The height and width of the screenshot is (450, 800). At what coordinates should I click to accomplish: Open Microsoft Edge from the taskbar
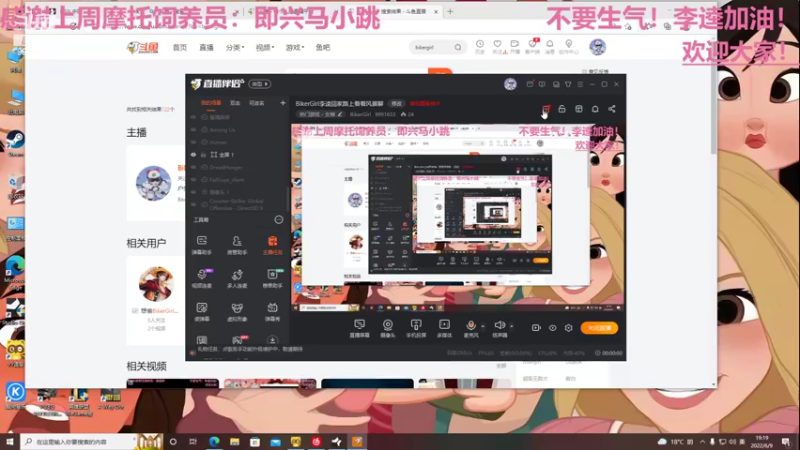point(214,442)
